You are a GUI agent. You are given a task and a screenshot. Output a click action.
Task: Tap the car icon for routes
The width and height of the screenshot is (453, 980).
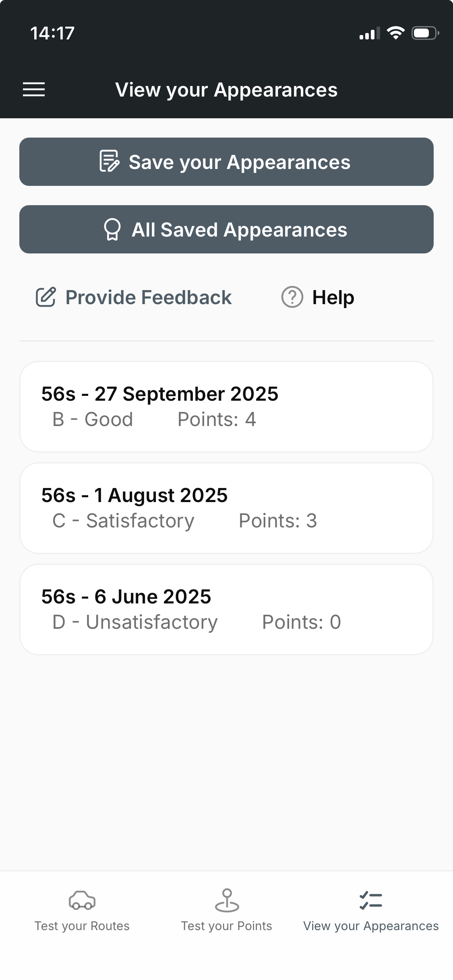click(82, 900)
